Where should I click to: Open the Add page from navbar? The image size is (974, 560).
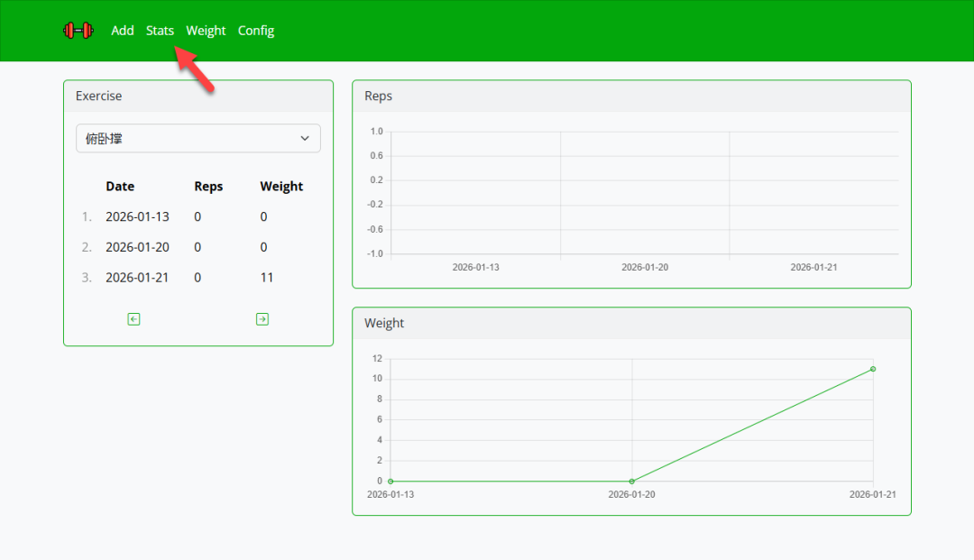pos(123,31)
